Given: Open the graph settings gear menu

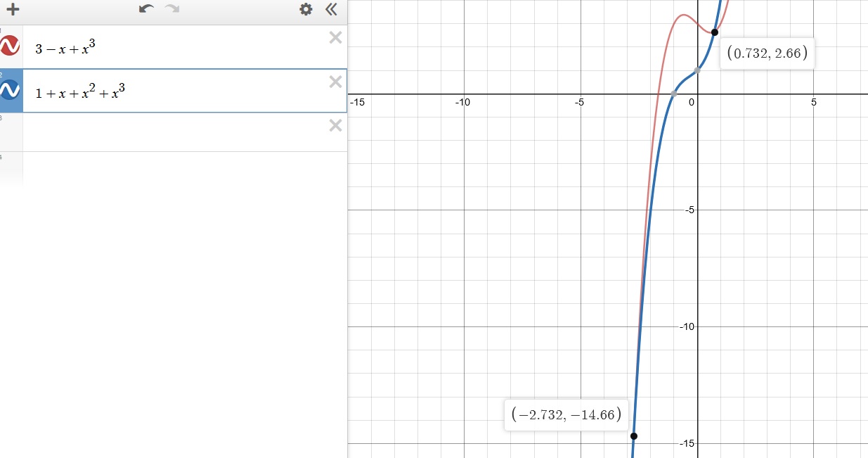Looking at the screenshot, I should [x=306, y=9].
